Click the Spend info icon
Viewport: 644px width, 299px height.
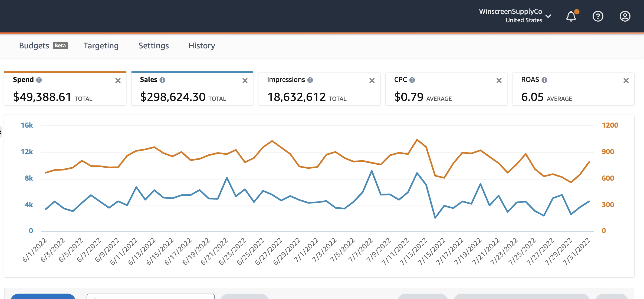click(x=39, y=80)
